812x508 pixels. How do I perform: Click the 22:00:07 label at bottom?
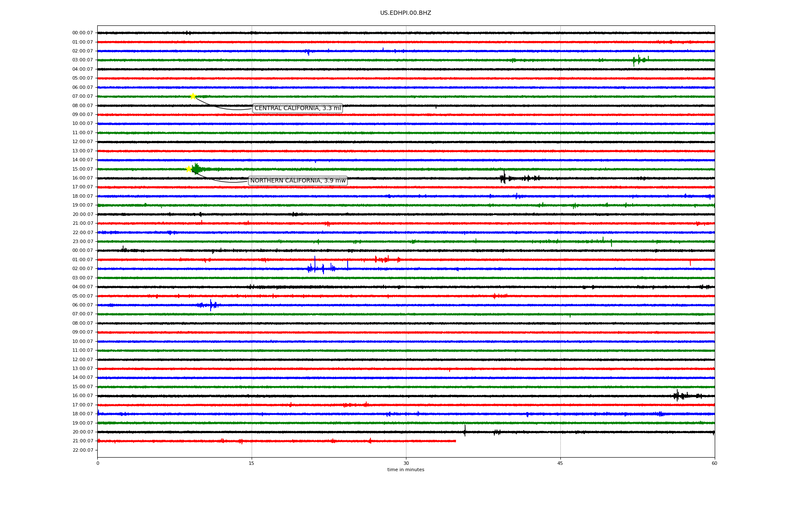pyautogui.click(x=82, y=450)
